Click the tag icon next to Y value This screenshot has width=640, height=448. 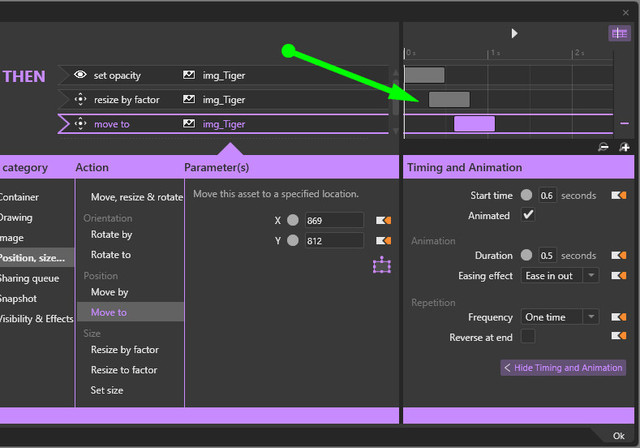[x=383, y=241]
